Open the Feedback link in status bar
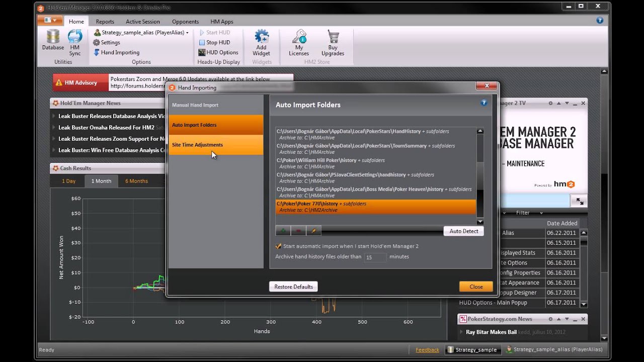644x362 pixels. (x=427, y=350)
